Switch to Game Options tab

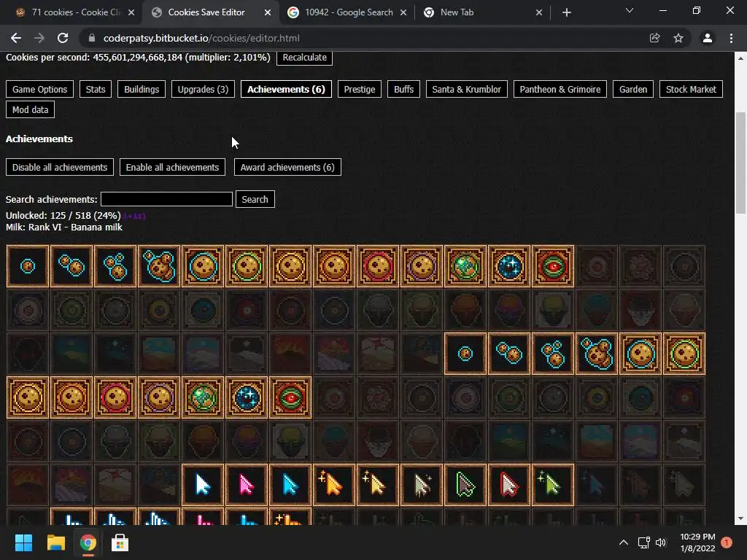click(39, 89)
